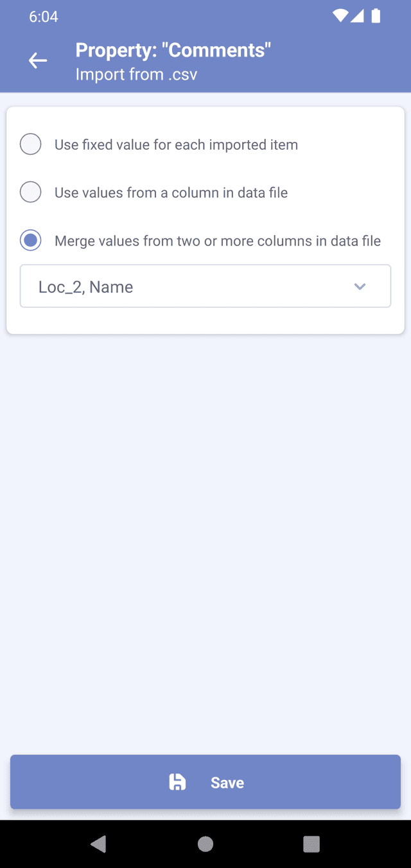This screenshot has height=868, width=411.
Task: Open recents with the square navigation icon
Action: pos(311,844)
